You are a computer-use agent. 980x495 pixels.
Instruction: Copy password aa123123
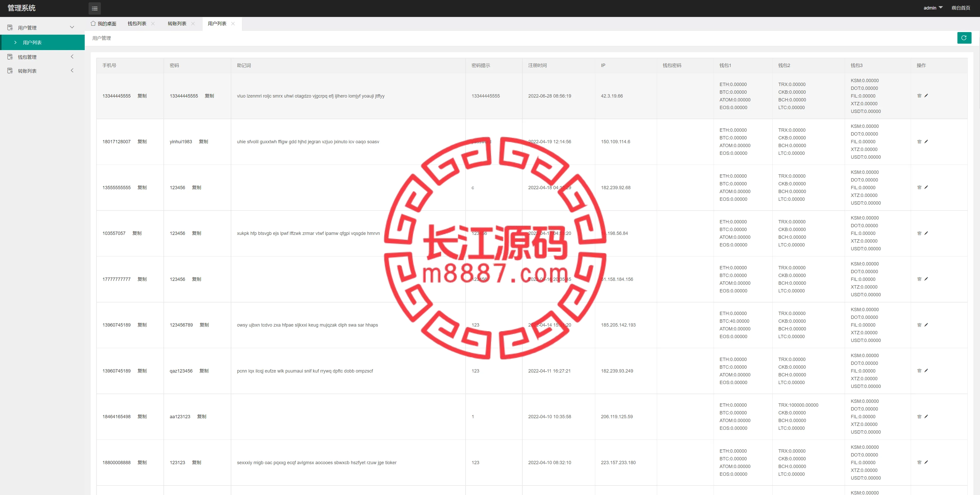pyautogui.click(x=202, y=417)
